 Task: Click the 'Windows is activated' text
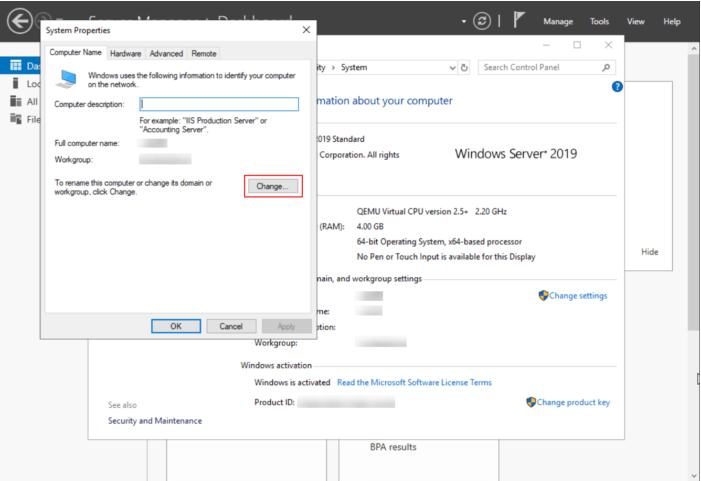[x=292, y=383]
